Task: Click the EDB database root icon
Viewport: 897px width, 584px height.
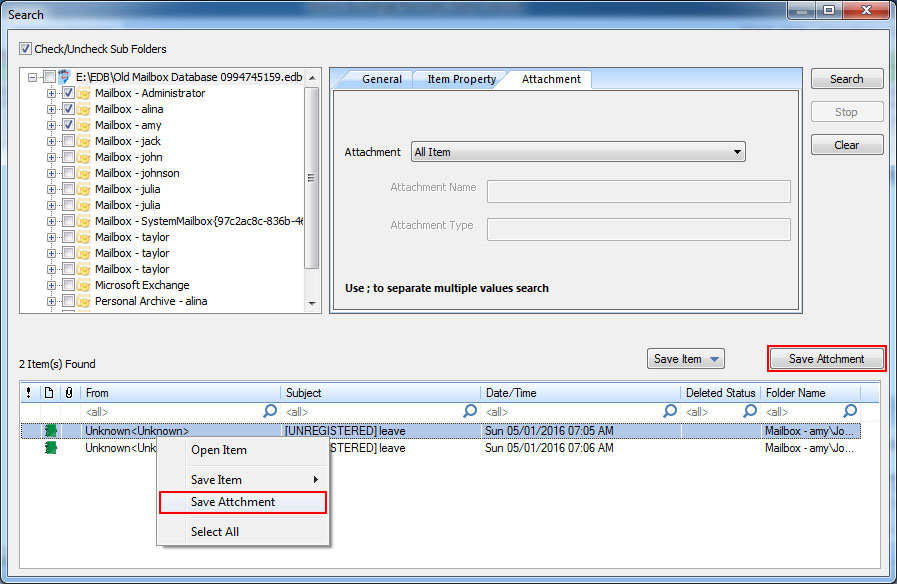Action: point(65,77)
